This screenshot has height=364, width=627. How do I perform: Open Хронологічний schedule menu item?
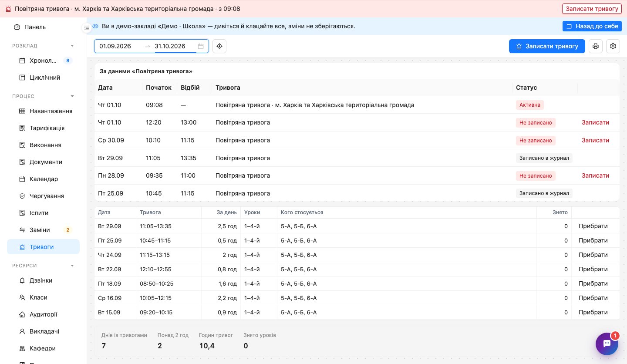coord(43,61)
